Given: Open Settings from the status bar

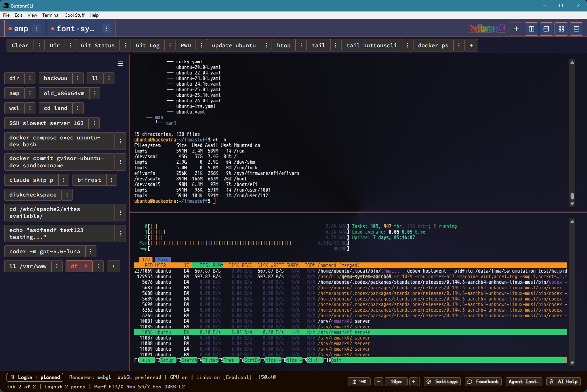Looking at the screenshot, I should pyautogui.click(x=442, y=382).
